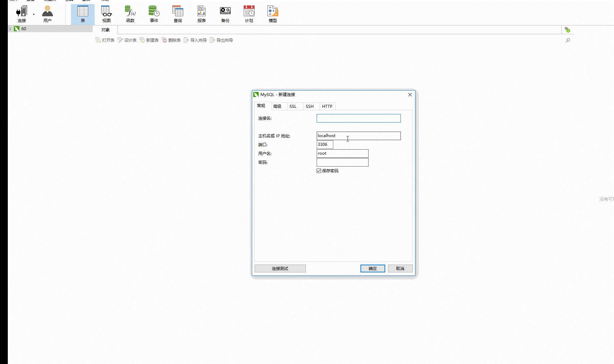The image size is (614, 364).
Task: Click the Cancel (取消) button
Action: tap(400, 268)
